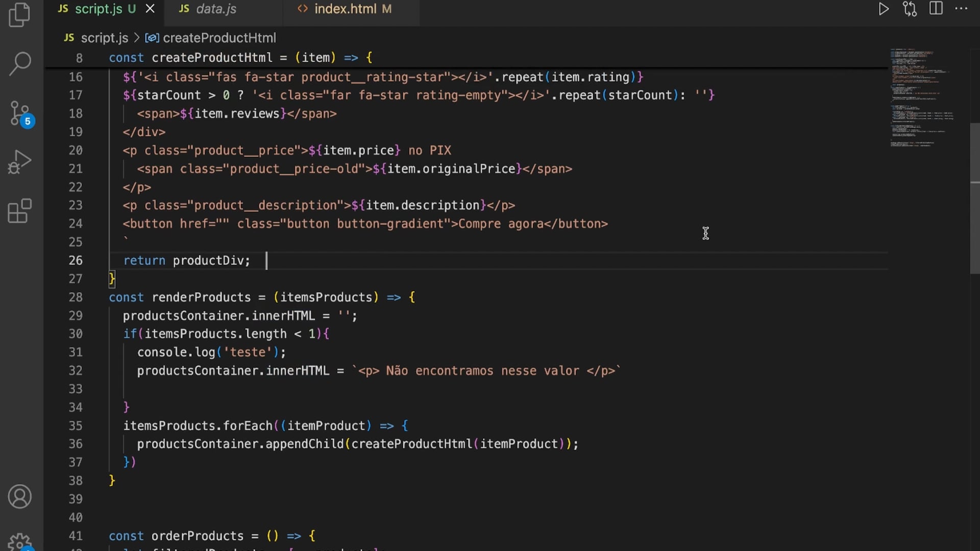Click line number 28 in gutter
Viewport: 980px width, 551px height.
[76, 297]
